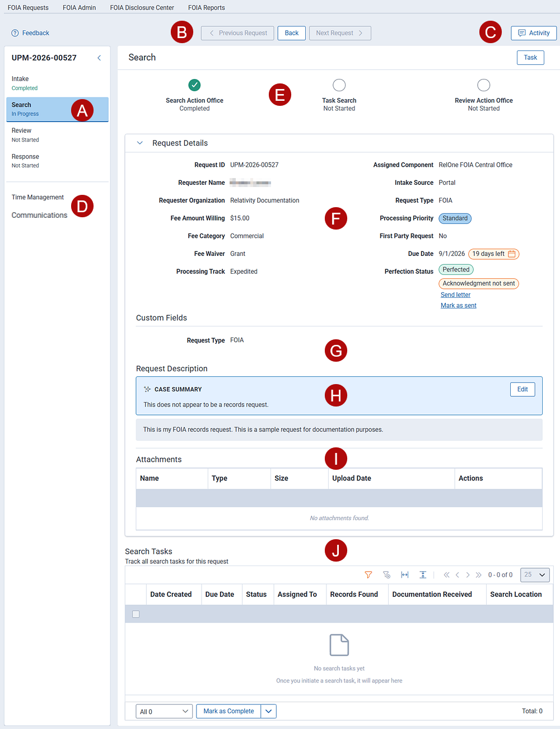Click the Send letter link

455,295
